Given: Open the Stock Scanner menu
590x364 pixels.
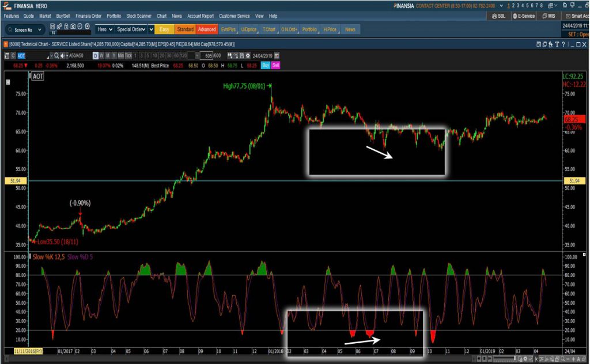Looking at the screenshot, I should (x=138, y=16).
